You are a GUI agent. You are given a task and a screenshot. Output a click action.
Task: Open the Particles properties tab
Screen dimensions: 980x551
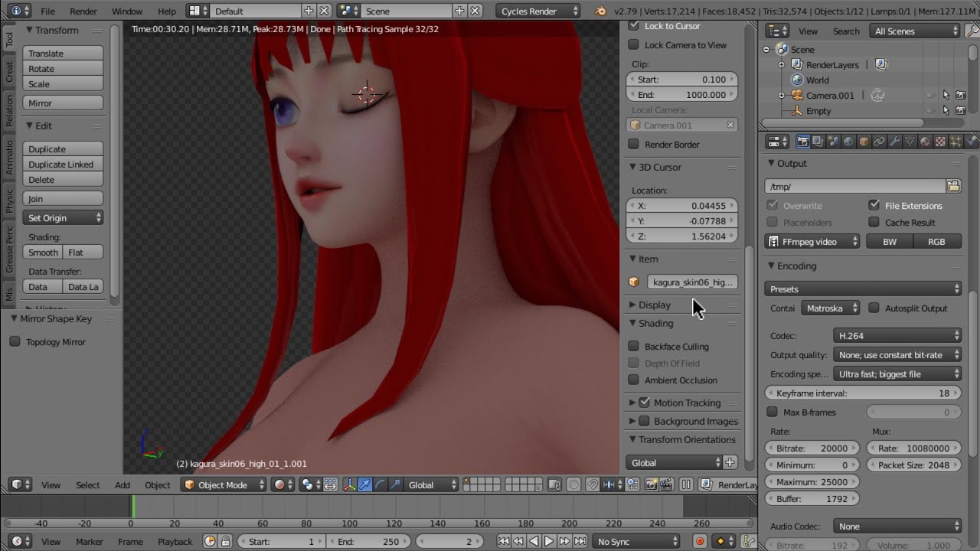click(x=955, y=142)
